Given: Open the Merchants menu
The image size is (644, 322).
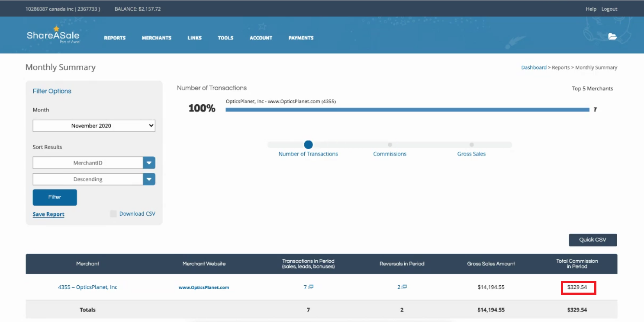Looking at the screenshot, I should click(157, 38).
